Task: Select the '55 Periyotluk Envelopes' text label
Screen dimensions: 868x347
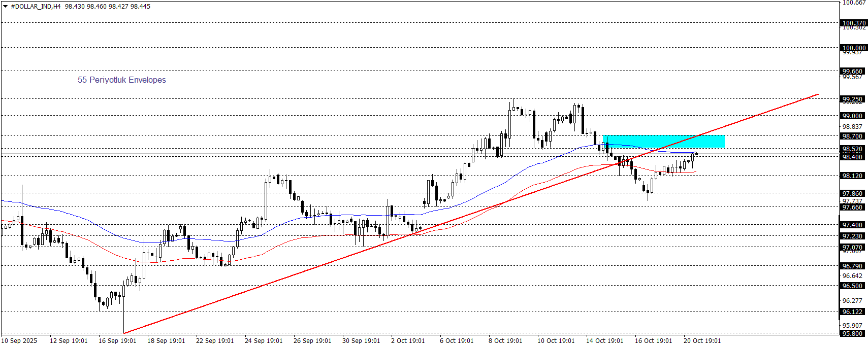Action: [122, 80]
